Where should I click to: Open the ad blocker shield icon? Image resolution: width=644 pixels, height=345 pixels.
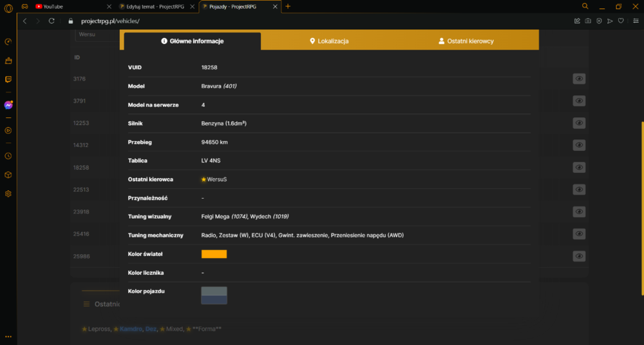point(599,21)
